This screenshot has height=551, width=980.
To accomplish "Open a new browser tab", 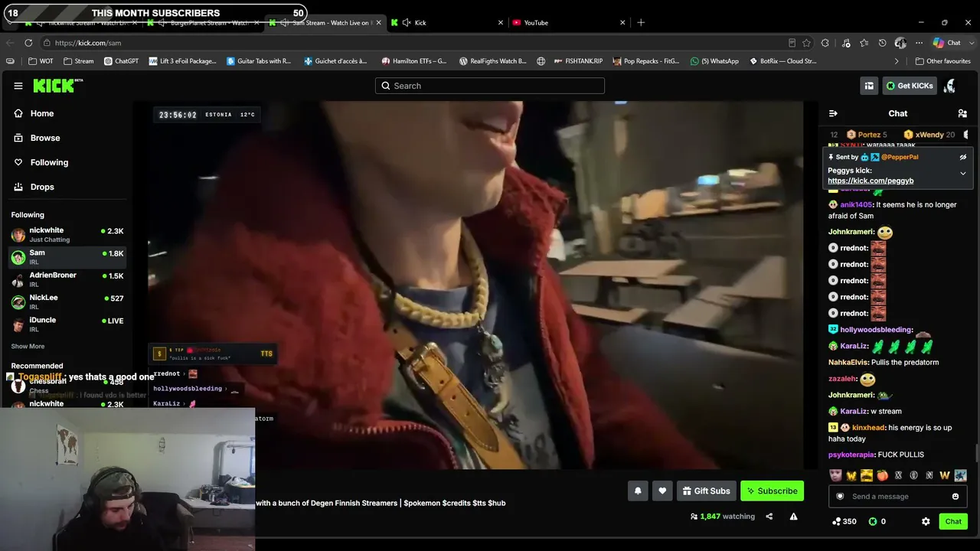I will [x=641, y=23].
